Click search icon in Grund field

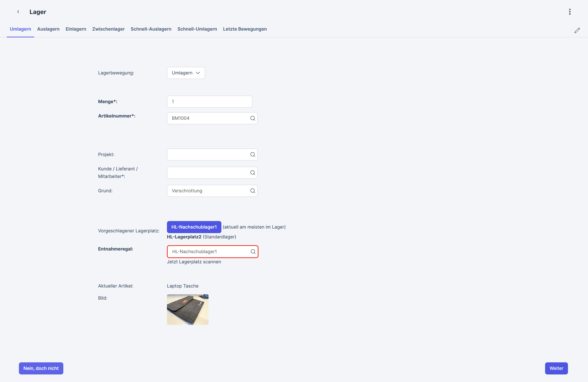(x=252, y=191)
